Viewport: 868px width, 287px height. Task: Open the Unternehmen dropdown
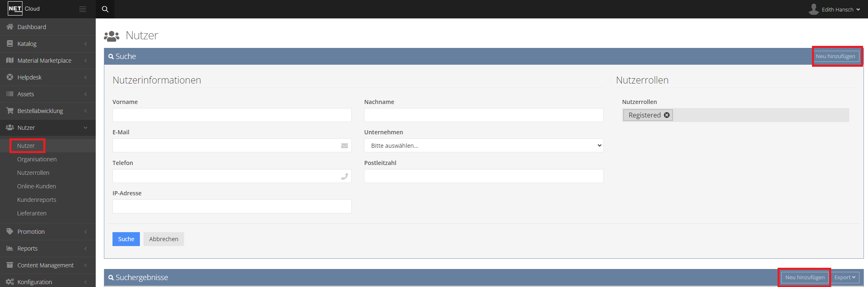pos(483,145)
